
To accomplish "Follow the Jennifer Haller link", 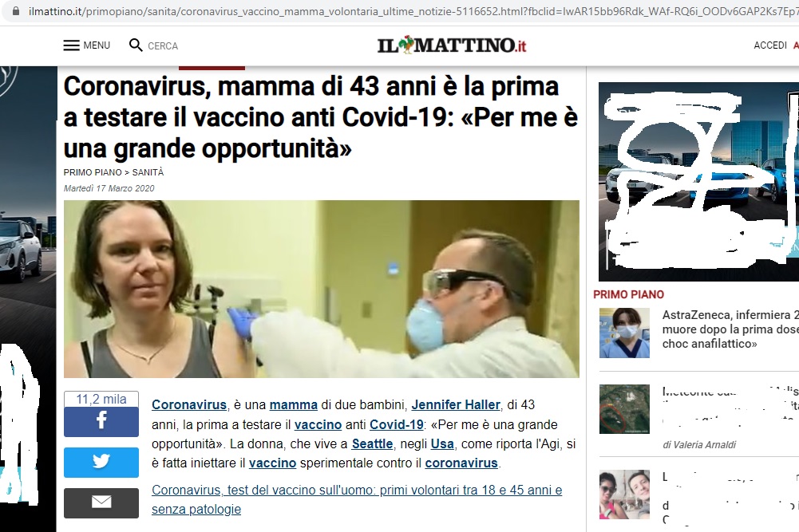I will pos(456,404).
